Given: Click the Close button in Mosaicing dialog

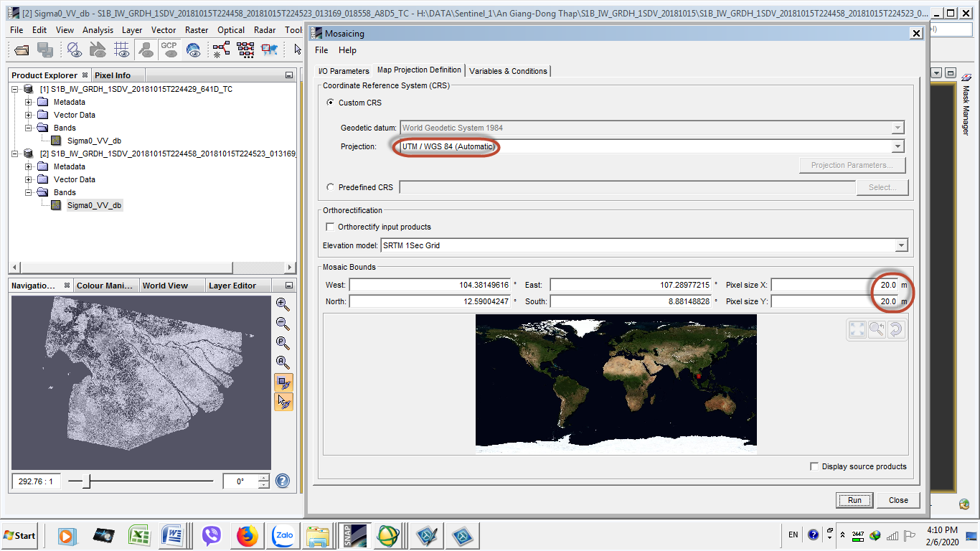Looking at the screenshot, I should (x=898, y=500).
